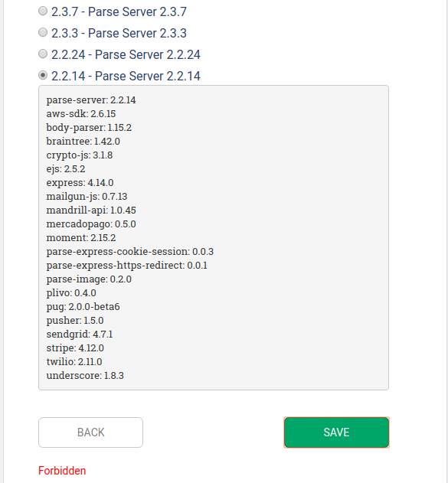
Task: Click the parse-express-cookie-session: 0.0.3 entry
Action: coord(129,251)
